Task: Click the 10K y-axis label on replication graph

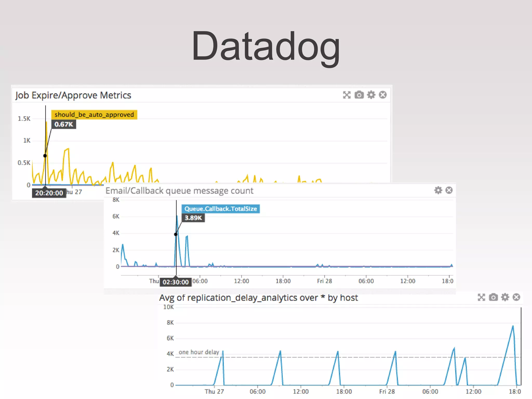Action: point(168,307)
